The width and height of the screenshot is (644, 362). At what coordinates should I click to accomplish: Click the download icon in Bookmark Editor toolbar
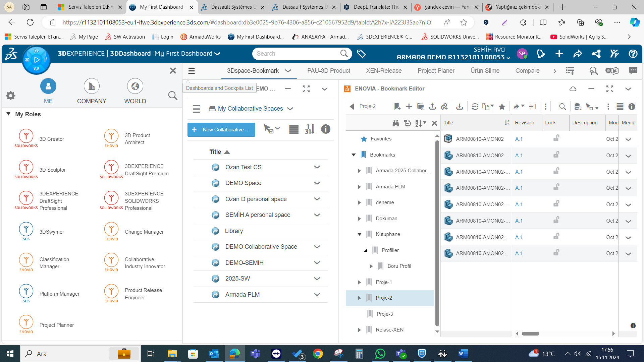tap(460, 107)
